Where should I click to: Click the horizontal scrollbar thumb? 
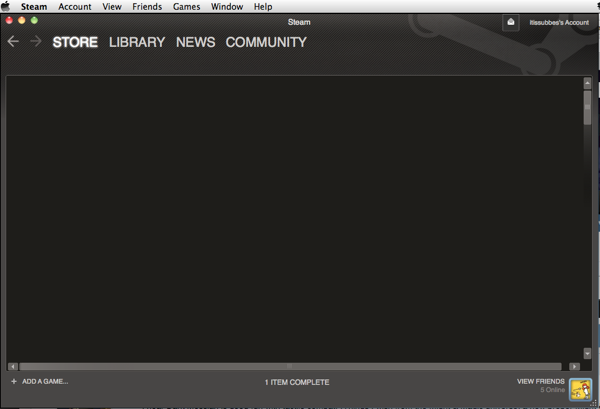point(290,367)
